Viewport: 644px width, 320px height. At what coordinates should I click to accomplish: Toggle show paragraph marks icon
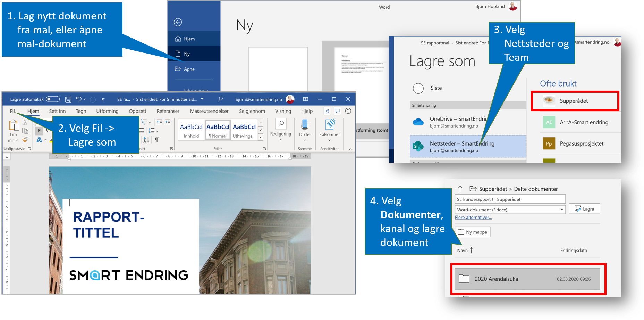(x=156, y=140)
